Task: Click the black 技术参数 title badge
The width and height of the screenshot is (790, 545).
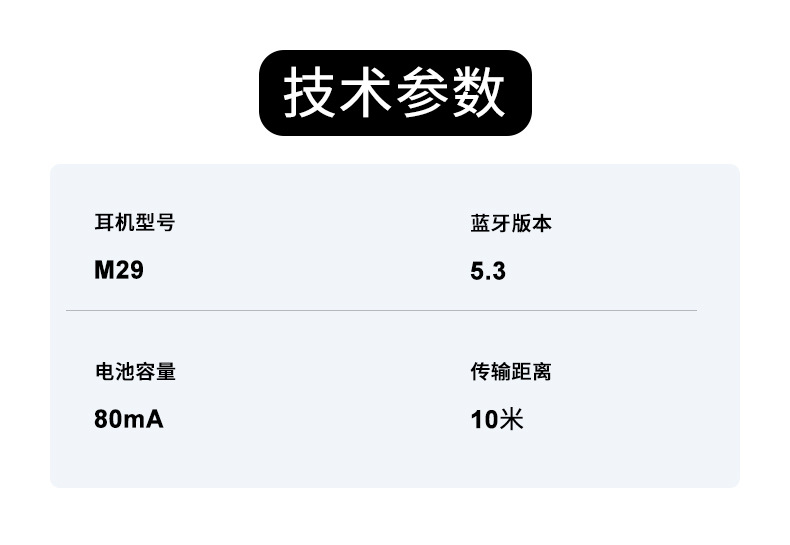Action: pyautogui.click(x=395, y=93)
